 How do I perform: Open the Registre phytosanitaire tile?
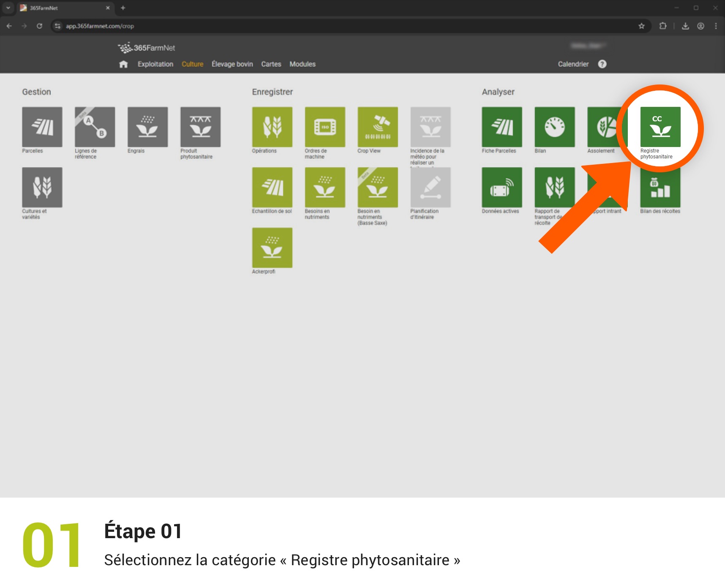660,127
